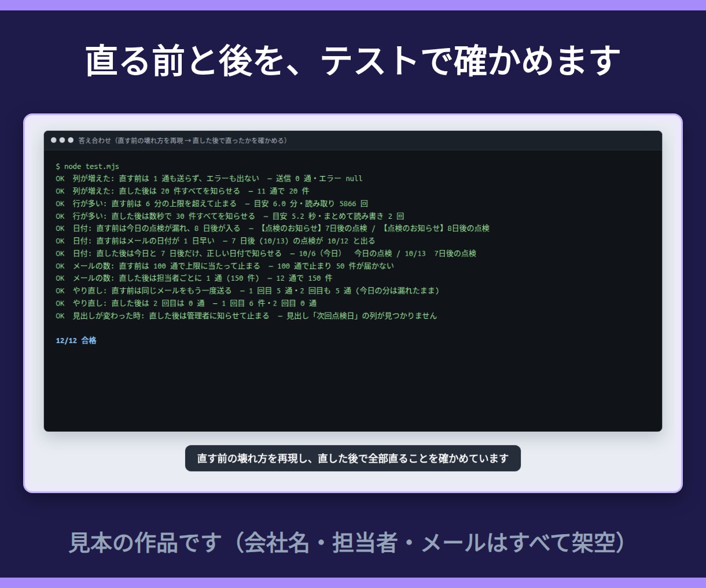The width and height of the screenshot is (706, 588).
Task: Select the line やり直し: 直した後は 2 回目は 0 通
Action: point(186,303)
